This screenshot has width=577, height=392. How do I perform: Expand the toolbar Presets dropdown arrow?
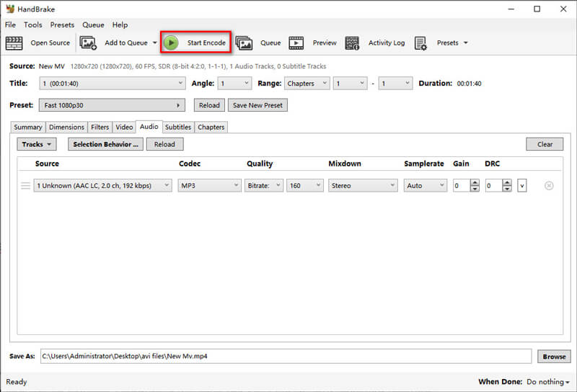pos(465,43)
